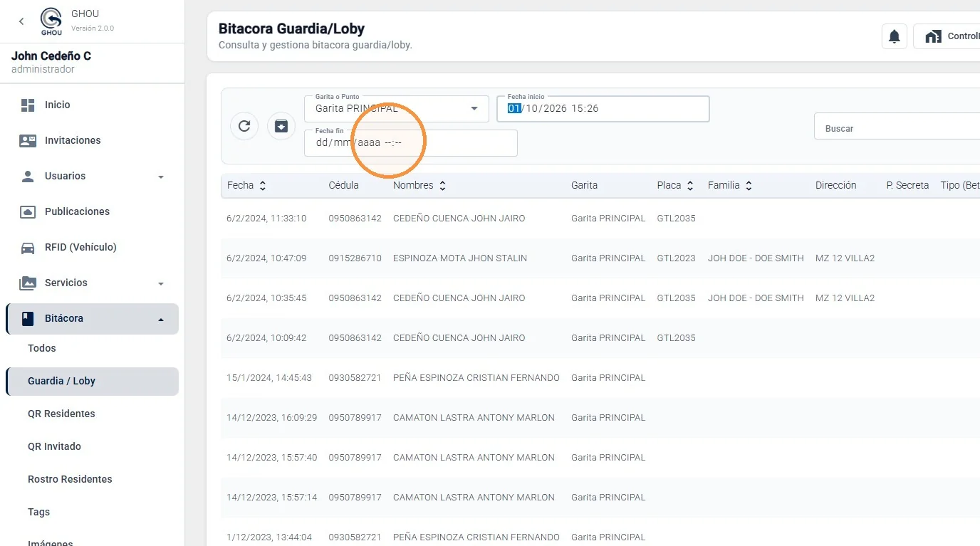Open the Tags section

pos(38,512)
